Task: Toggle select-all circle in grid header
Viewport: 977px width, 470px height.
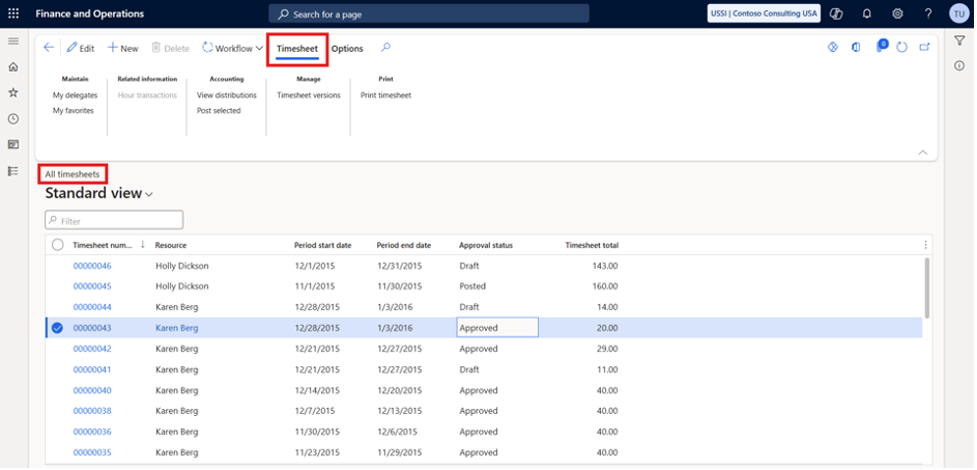Action: 57,246
